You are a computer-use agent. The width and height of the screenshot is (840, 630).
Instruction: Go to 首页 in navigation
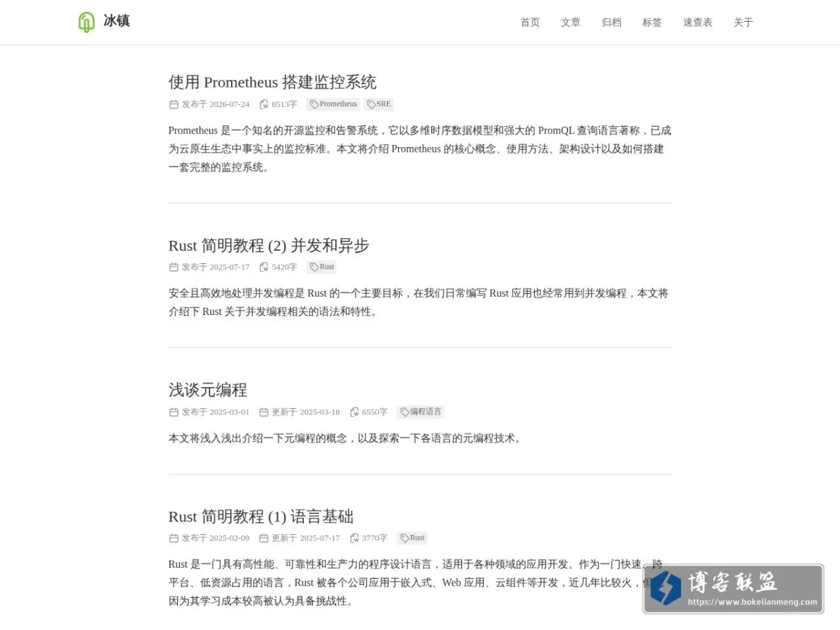point(530,22)
